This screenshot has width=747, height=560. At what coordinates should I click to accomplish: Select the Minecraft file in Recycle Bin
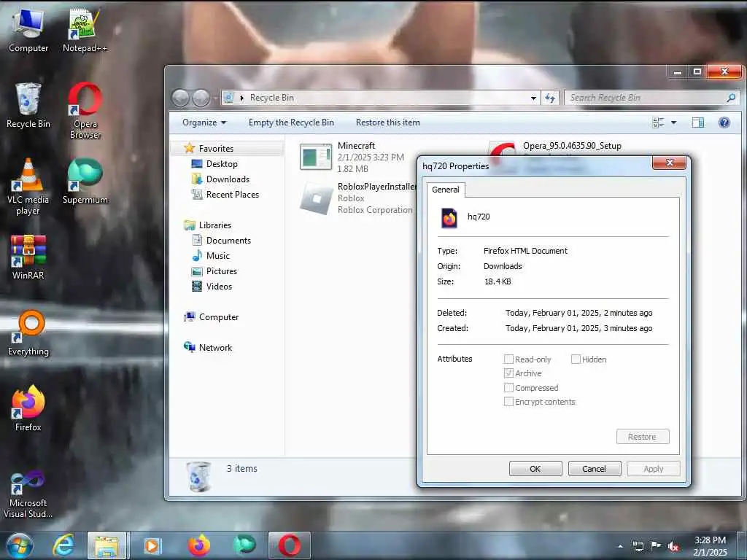point(352,157)
